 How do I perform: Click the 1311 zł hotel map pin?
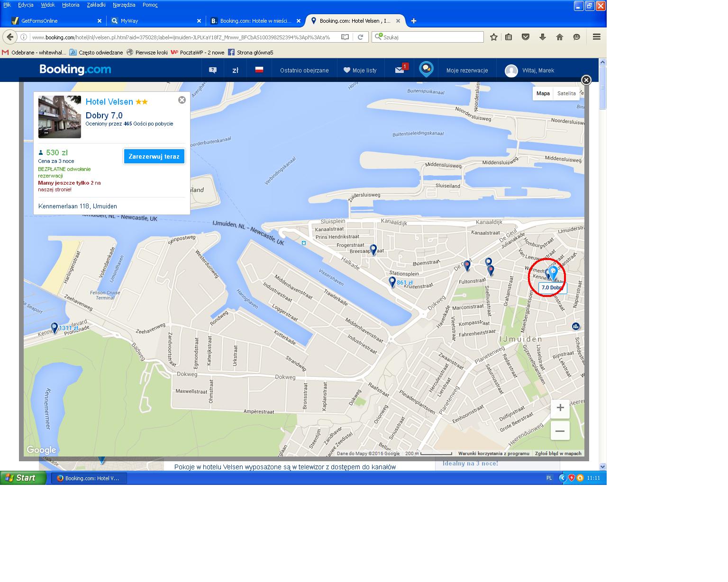55,328
